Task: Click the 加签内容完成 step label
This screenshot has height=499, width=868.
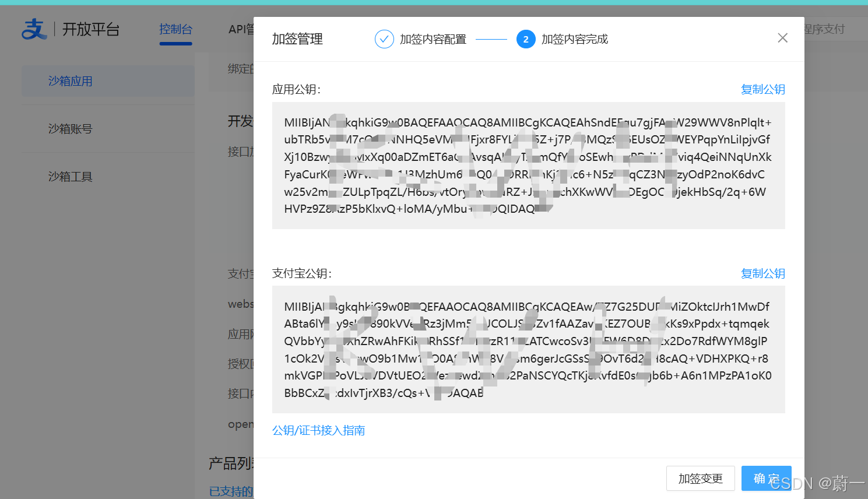Action: [575, 39]
